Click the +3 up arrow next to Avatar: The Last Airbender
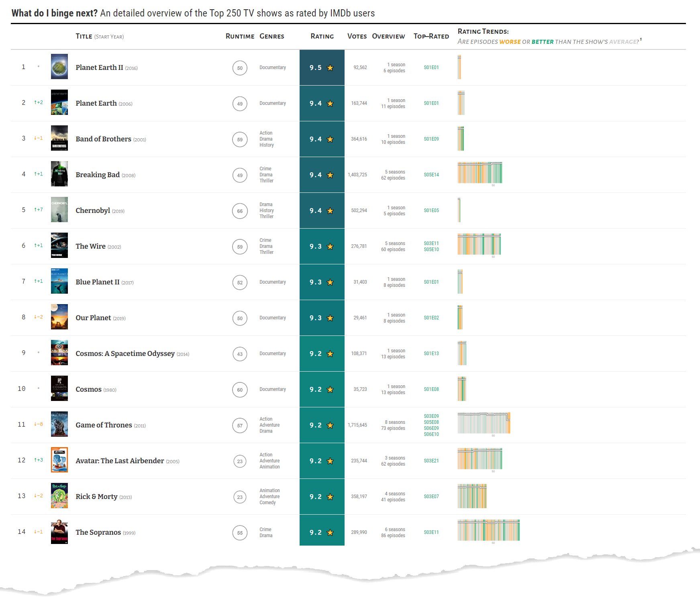 [38, 460]
